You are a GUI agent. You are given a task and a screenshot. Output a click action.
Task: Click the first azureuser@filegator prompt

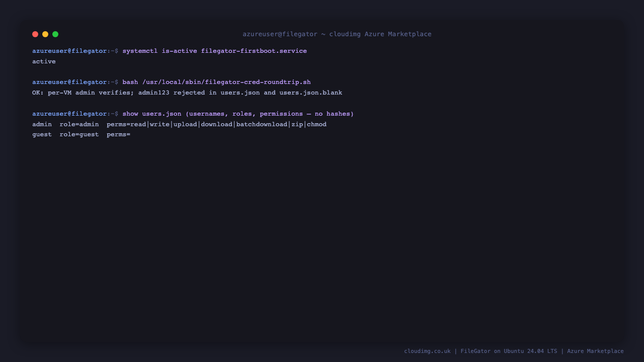[75, 51]
